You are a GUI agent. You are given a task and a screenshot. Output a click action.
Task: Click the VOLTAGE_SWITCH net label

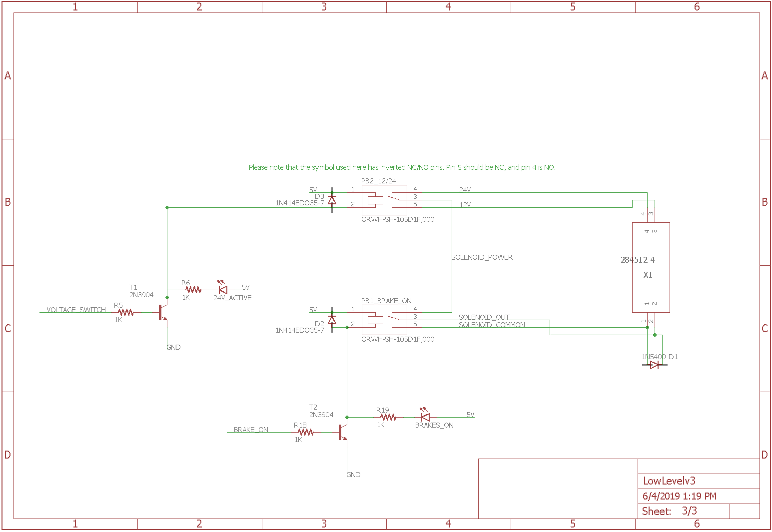(x=76, y=310)
